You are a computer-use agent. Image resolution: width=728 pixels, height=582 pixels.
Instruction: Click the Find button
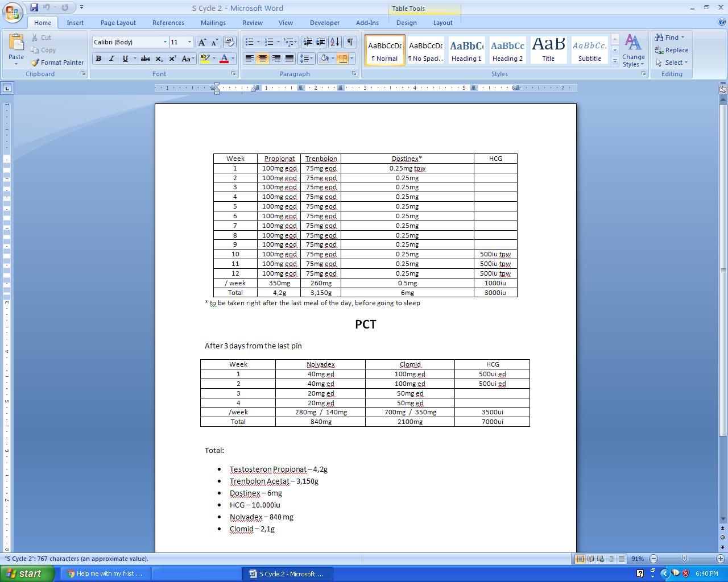[x=670, y=38]
